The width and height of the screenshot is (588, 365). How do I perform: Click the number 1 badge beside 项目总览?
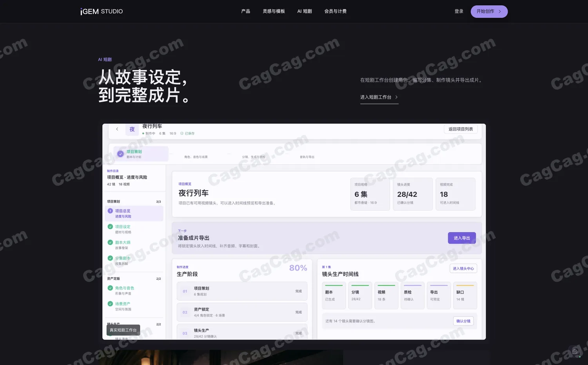110,211
